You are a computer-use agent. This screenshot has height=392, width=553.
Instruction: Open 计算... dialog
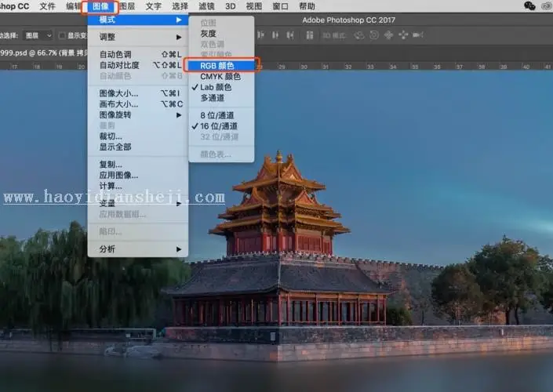point(138,186)
